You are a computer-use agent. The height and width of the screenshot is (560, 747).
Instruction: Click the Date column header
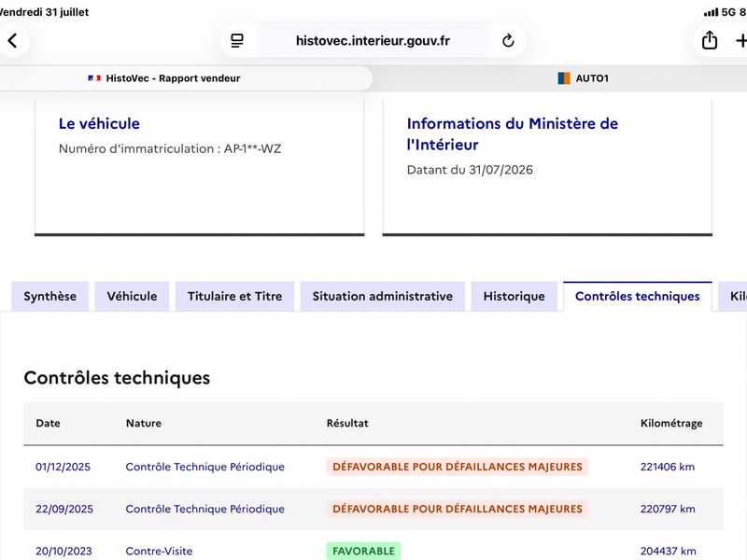click(x=49, y=423)
